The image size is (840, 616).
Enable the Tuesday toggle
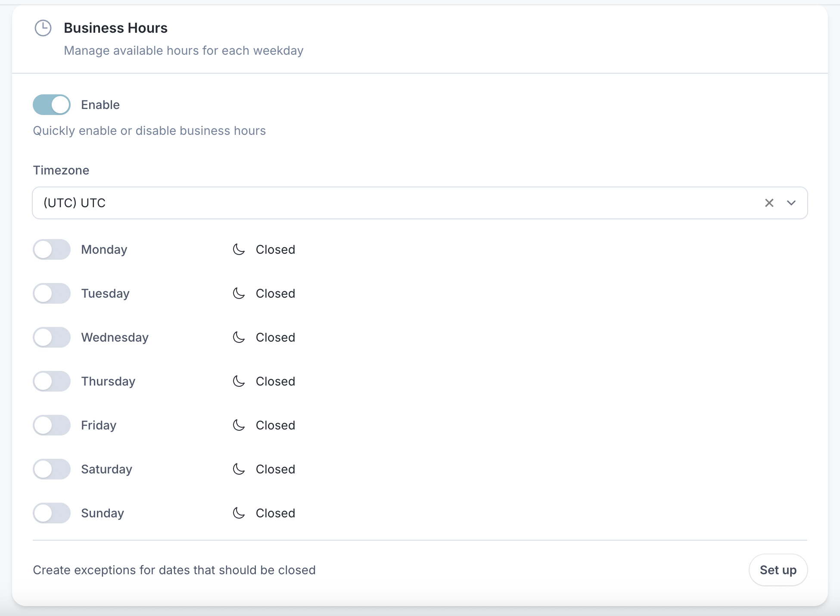tap(51, 293)
